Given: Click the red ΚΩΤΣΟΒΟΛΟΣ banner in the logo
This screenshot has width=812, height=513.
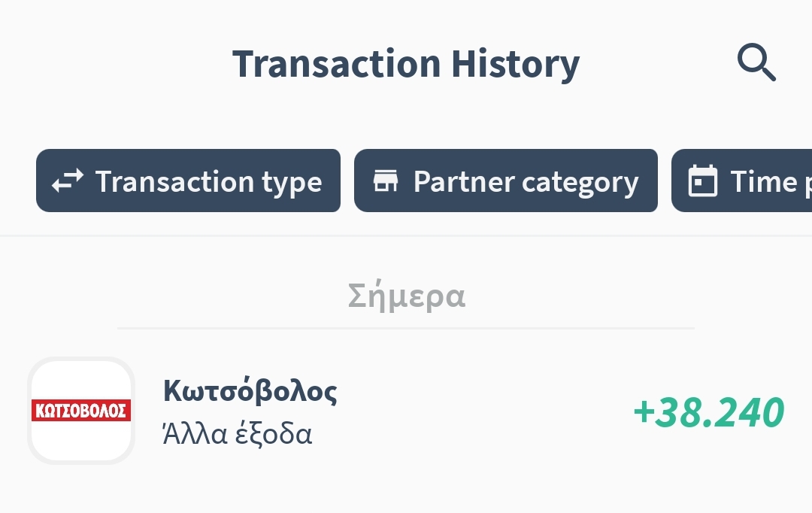Looking at the screenshot, I should coord(81,411).
